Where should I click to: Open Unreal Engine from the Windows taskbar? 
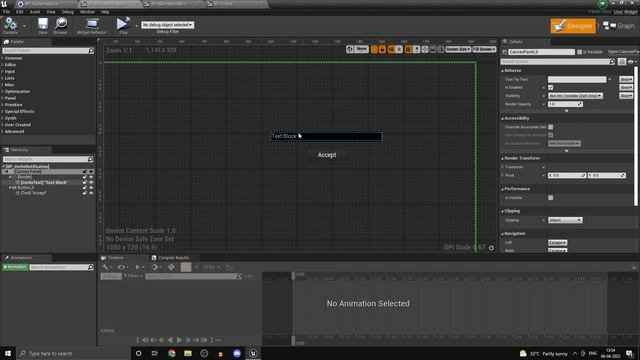pyautogui.click(x=253, y=353)
